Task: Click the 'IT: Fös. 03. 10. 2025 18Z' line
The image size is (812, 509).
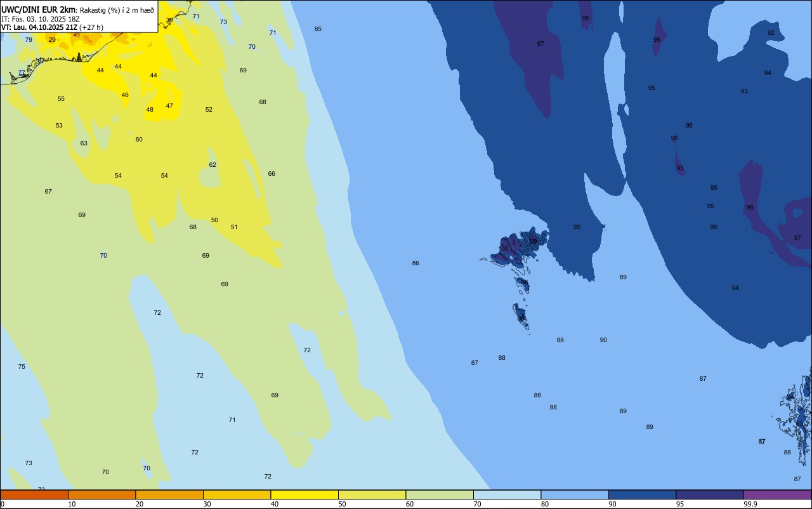Action: pyautogui.click(x=41, y=18)
